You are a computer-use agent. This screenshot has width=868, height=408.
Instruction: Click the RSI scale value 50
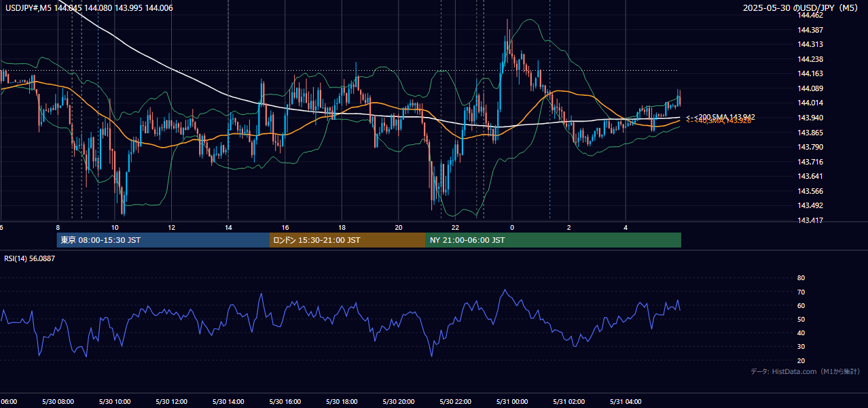801,319
